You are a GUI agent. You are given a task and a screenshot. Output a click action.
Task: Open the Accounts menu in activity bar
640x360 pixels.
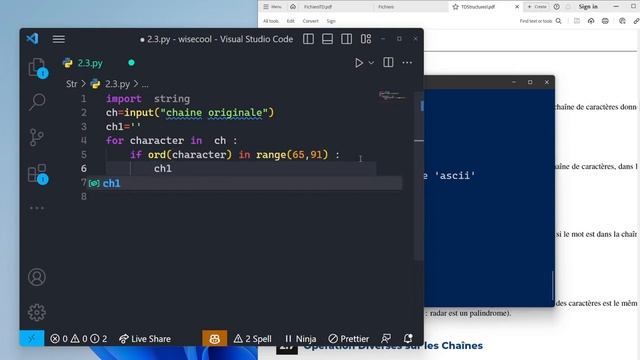point(37,277)
